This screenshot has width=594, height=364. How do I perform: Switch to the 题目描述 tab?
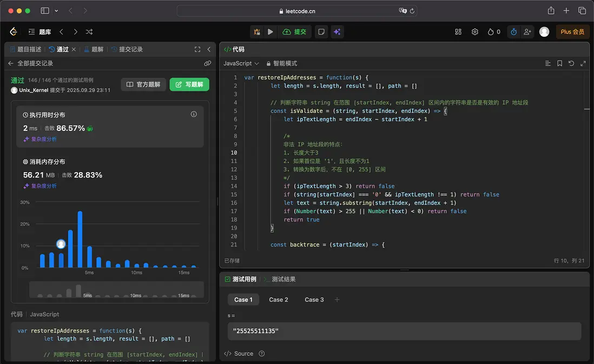25,49
